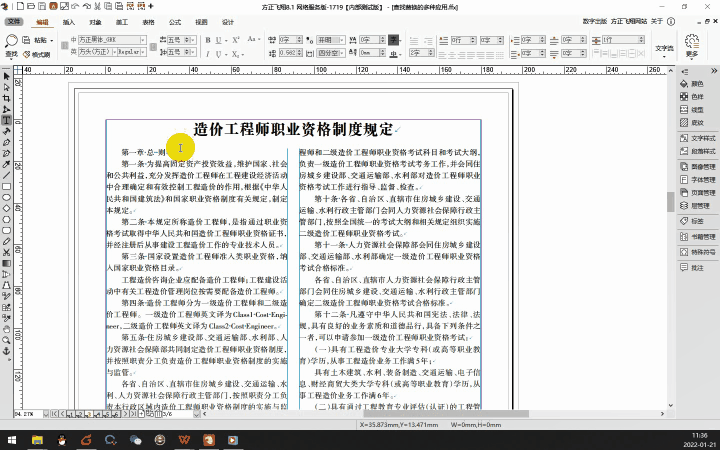
Task: Open the 特殊符号 special symbols panel
Action: click(x=697, y=252)
